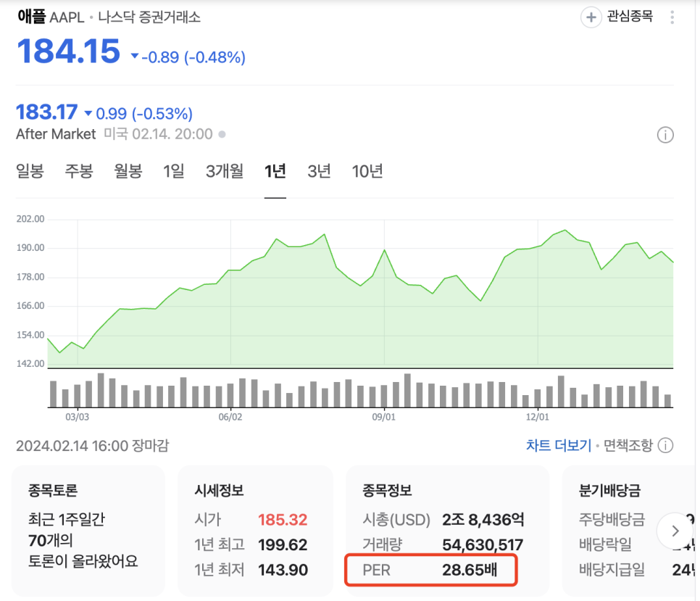The image size is (700, 601).
Task: Click the 1년 최고 value 199.62
Action: [x=283, y=544]
